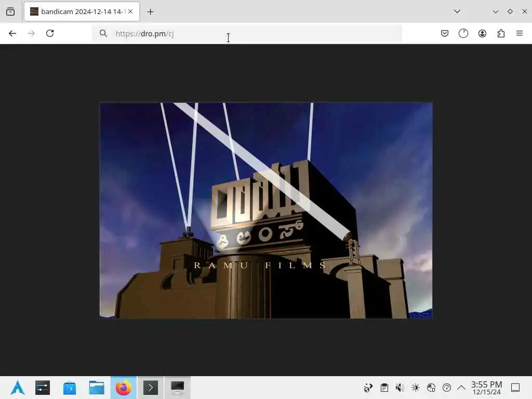
Task: Open the file manager from taskbar
Action: pyautogui.click(x=97, y=388)
